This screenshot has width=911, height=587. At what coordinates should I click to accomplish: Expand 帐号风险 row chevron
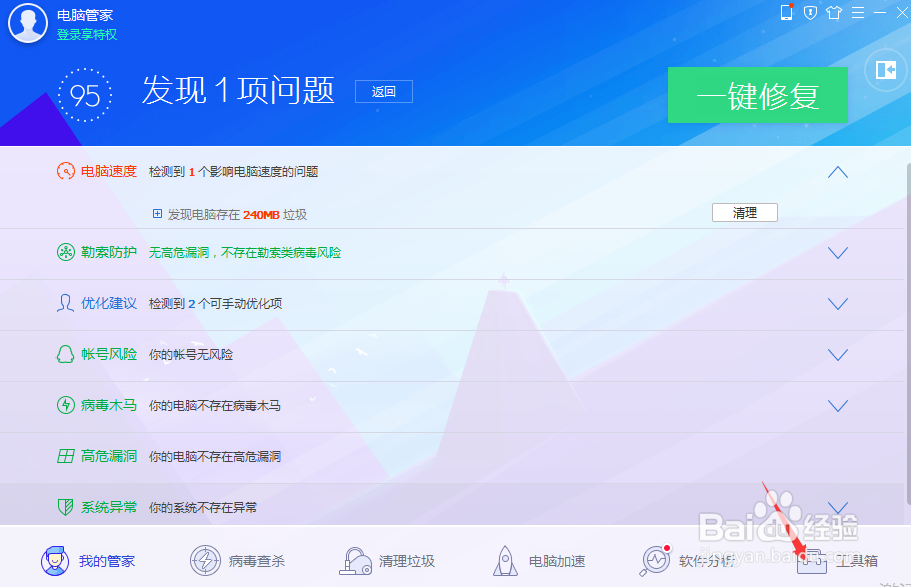pyautogui.click(x=837, y=354)
